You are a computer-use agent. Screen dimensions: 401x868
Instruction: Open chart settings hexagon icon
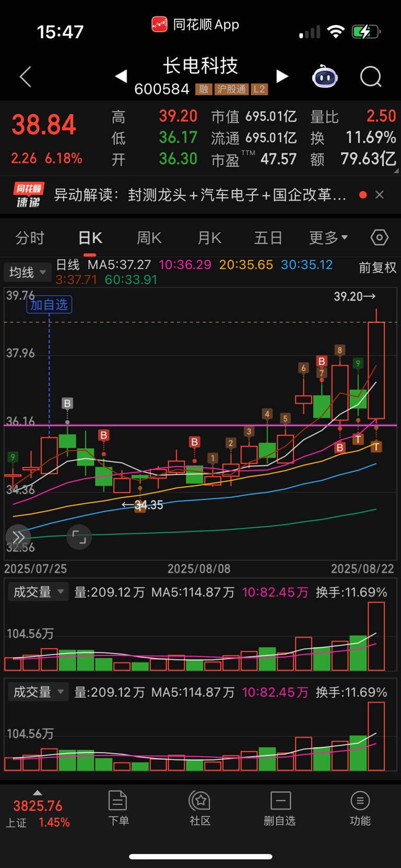[380, 237]
